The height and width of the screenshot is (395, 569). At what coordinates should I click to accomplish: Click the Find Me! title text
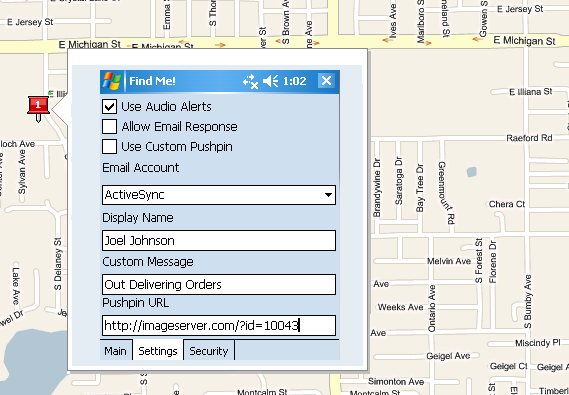point(152,81)
